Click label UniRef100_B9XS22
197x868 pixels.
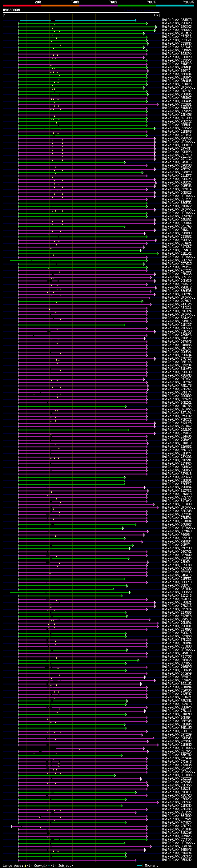(x=177, y=128)
